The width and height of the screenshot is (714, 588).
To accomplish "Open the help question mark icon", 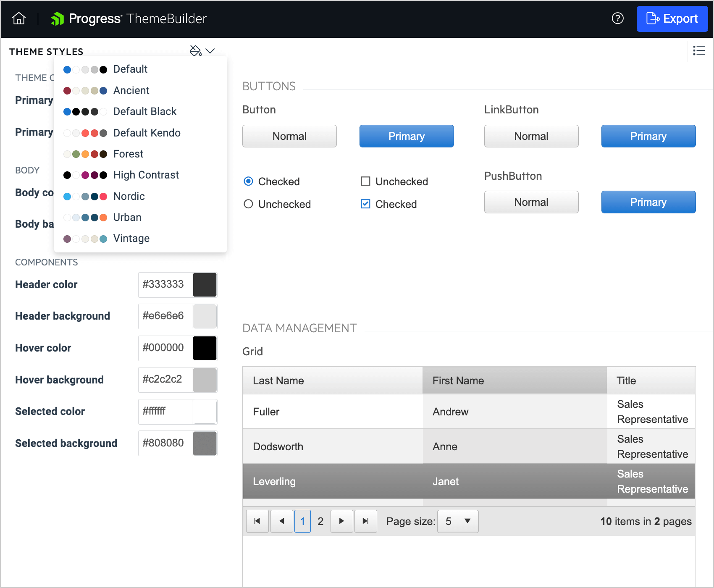I will pos(617,18).
